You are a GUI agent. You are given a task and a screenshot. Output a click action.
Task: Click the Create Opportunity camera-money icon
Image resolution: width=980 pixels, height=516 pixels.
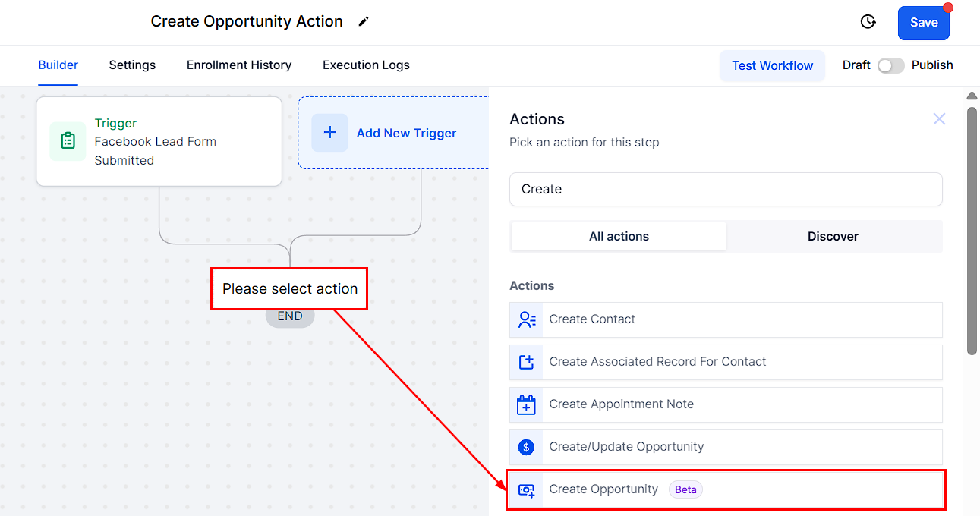527,489
